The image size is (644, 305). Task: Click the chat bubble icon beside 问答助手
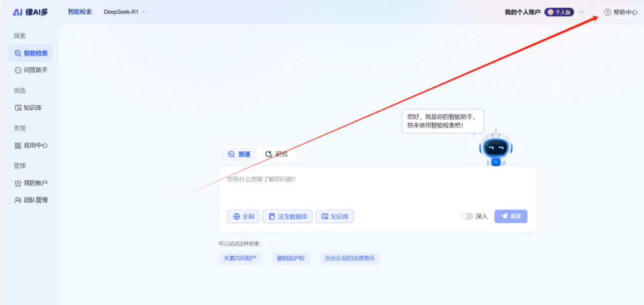pos(18,70)
